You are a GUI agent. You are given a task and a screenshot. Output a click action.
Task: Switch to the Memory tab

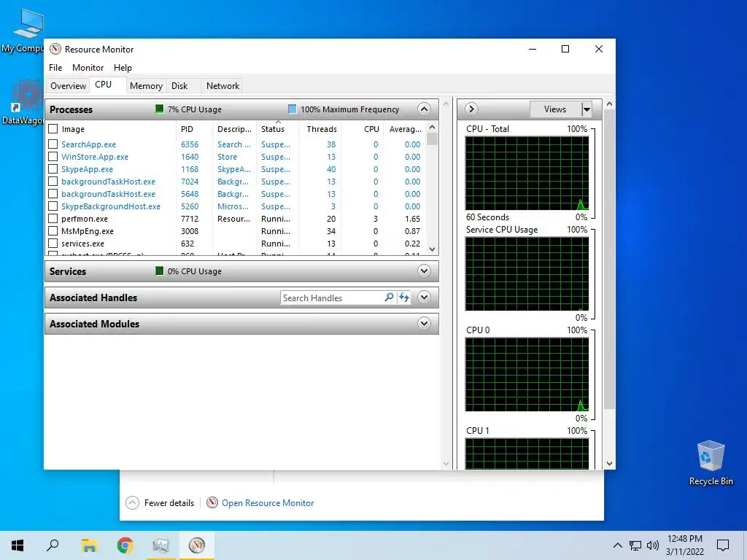[x=146, y=86]
